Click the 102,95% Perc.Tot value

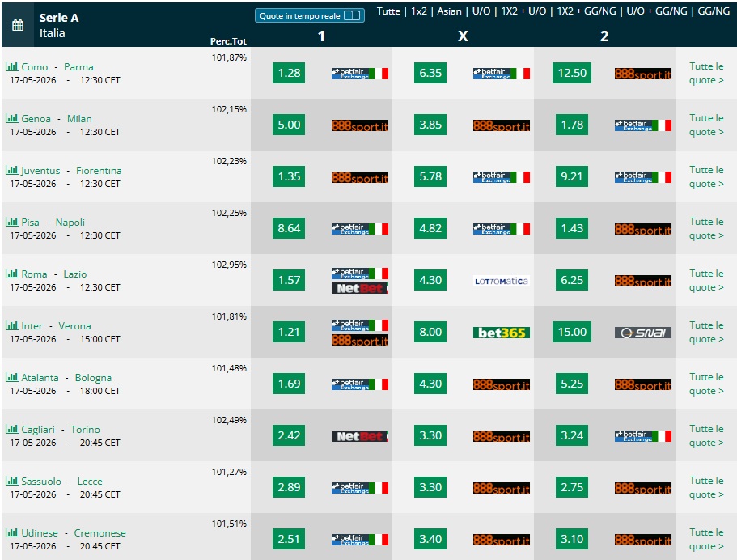(x=229, y=265)
